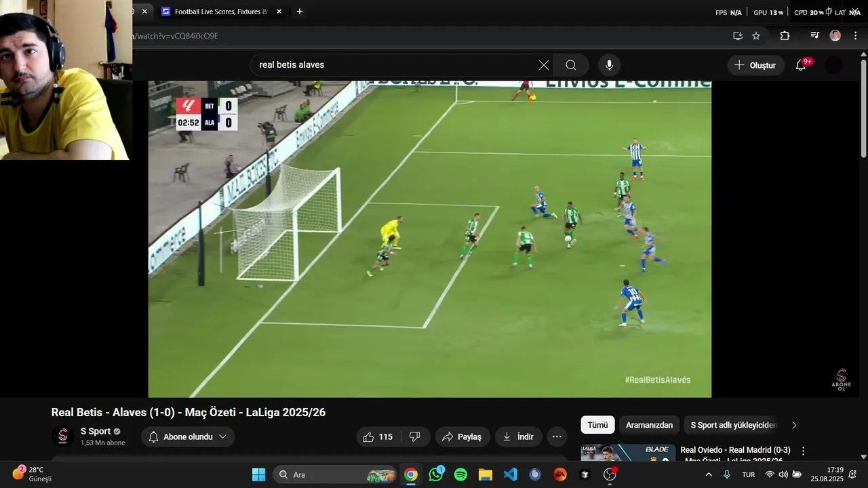Select the Tümü filter chip

597,425
